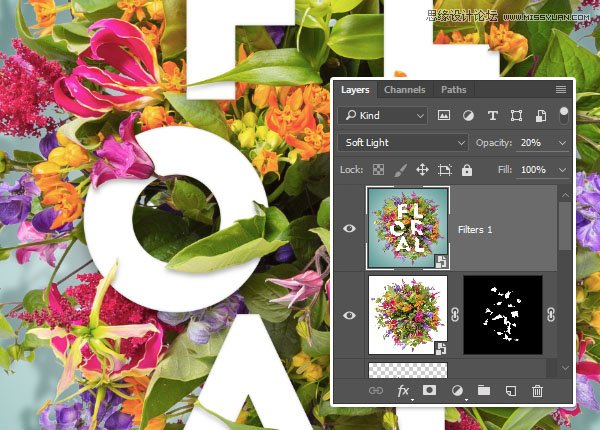This screenshot has width=600, height=430.
Task: Select the bouquet smart object thumbnail
Action: click(x=408, y=315)
